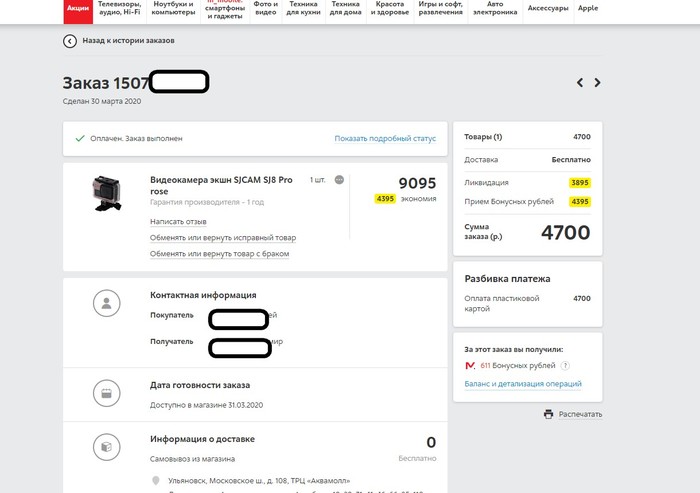Click the Написать отзыв link
This screenshot has height=493, width=700.
coord(178,222)
